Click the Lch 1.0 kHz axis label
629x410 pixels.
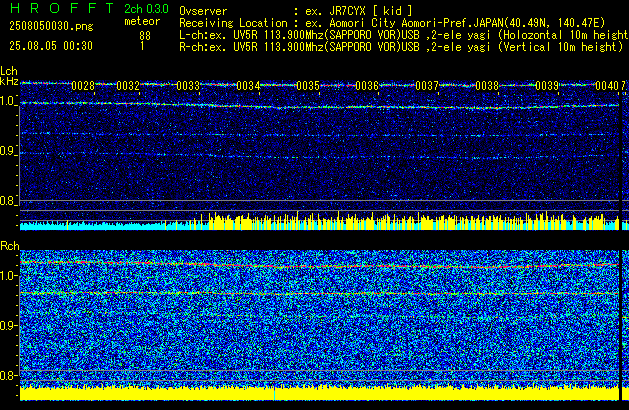pos(8,101)
